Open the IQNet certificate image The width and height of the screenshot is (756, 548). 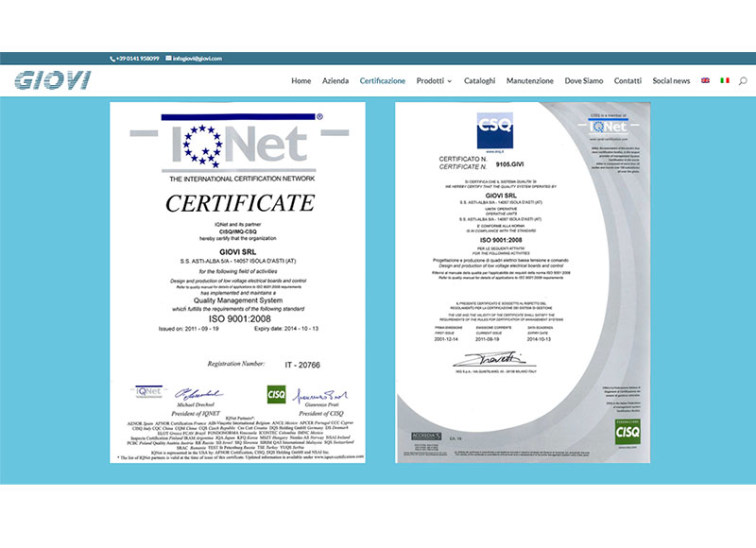pos(238,283)
